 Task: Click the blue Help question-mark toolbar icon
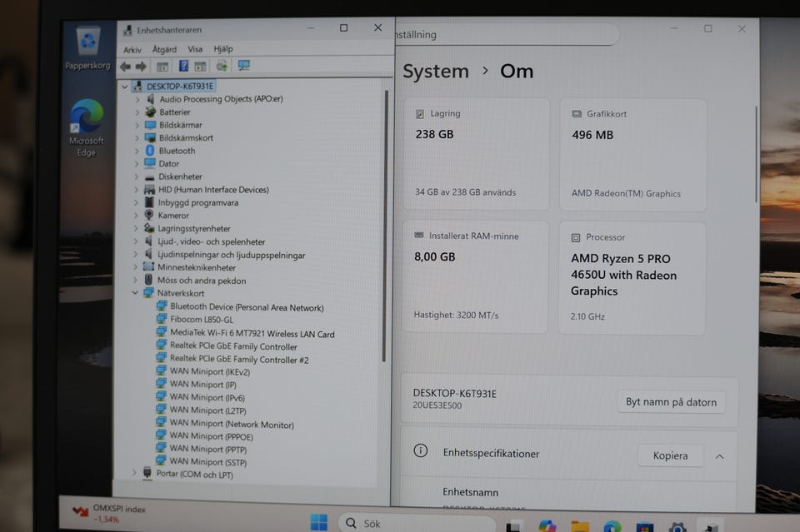183,66
